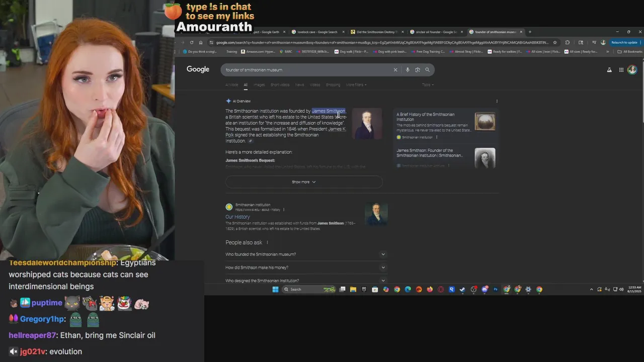Open the More filters dropdown
Viewport: 644px width, 362px height.
(x=356, y=84)
